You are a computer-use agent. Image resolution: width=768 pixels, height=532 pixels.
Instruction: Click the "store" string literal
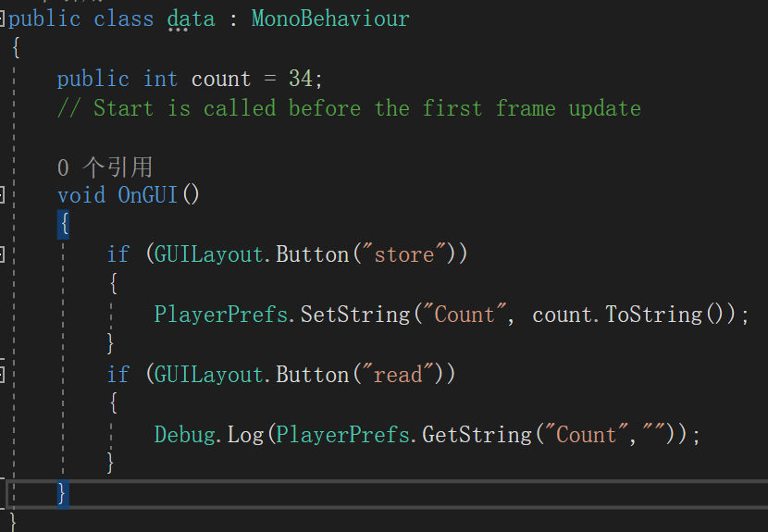pyautogui.click(x=404, y=254)
